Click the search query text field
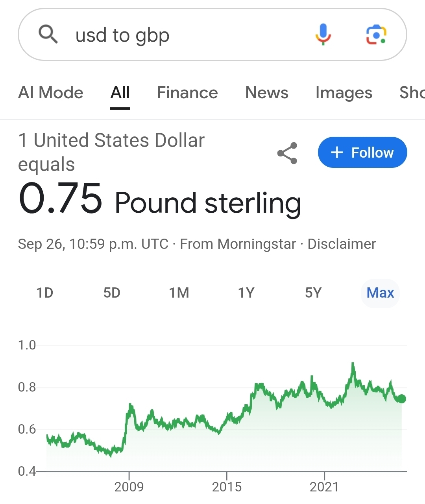The width and height of the screenshot is (425, 504). point(189,35)
